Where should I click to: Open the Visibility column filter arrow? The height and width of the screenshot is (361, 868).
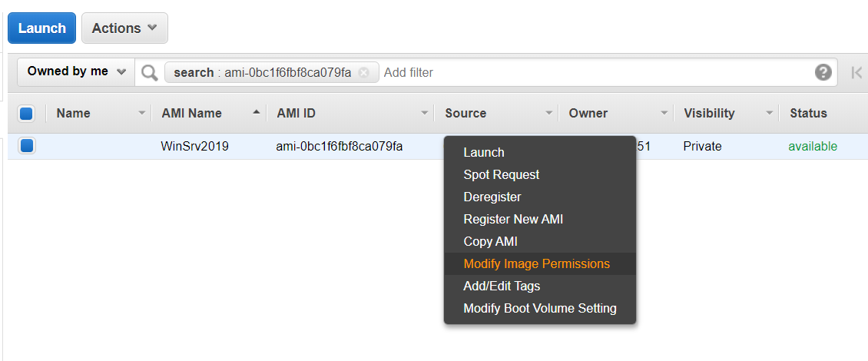coord(769,114)
